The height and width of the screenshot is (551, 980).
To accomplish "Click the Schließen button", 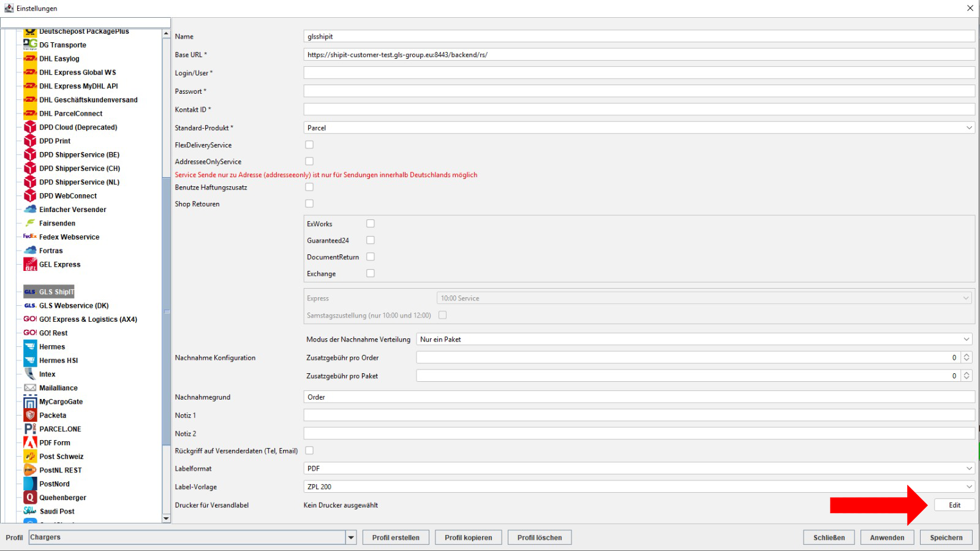I will click(x=829, y=538).
